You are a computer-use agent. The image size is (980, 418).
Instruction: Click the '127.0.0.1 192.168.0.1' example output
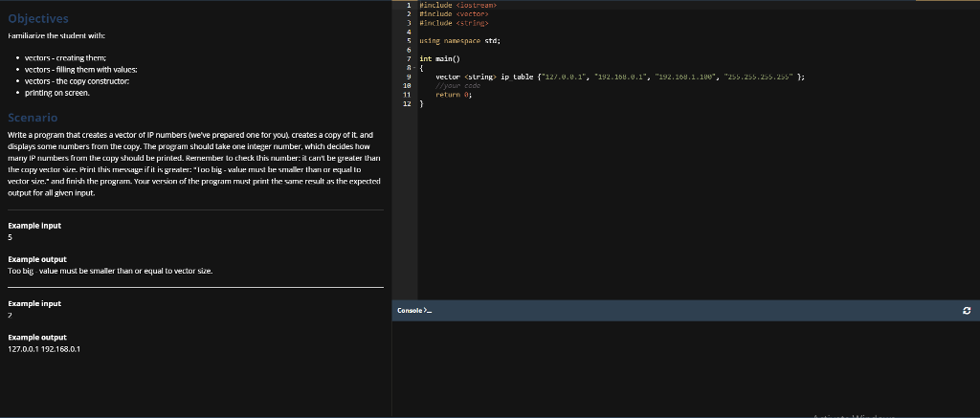(43, 348)
